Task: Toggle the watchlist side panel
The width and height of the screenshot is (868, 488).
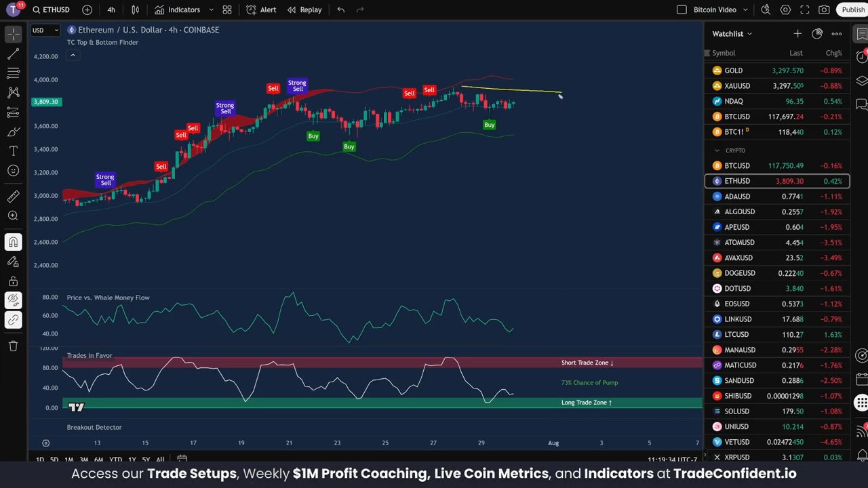Action: coord(861,34)
